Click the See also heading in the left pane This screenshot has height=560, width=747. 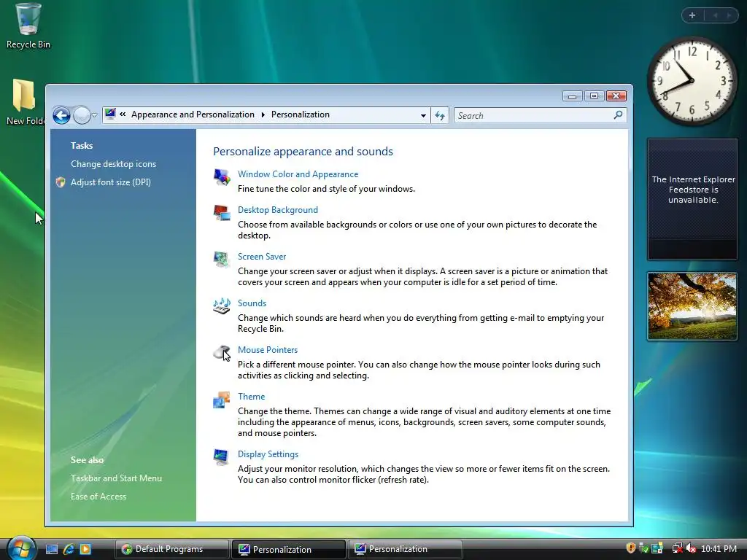(x=88, y=460)
